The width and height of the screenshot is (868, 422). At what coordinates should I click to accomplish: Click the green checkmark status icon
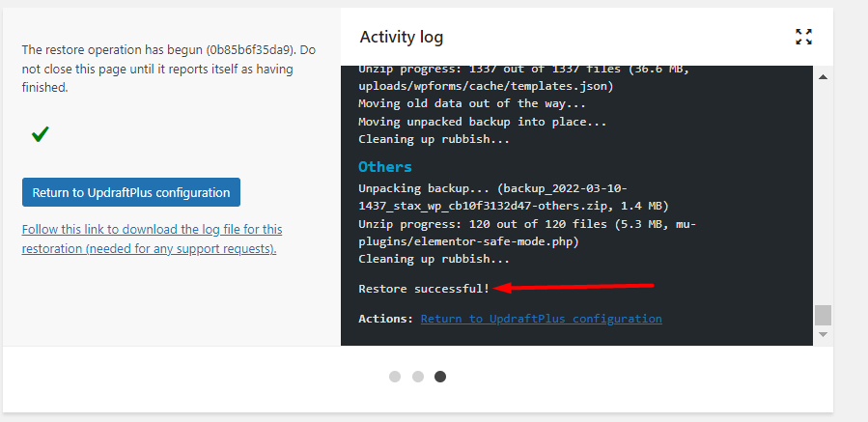[40, 134]
